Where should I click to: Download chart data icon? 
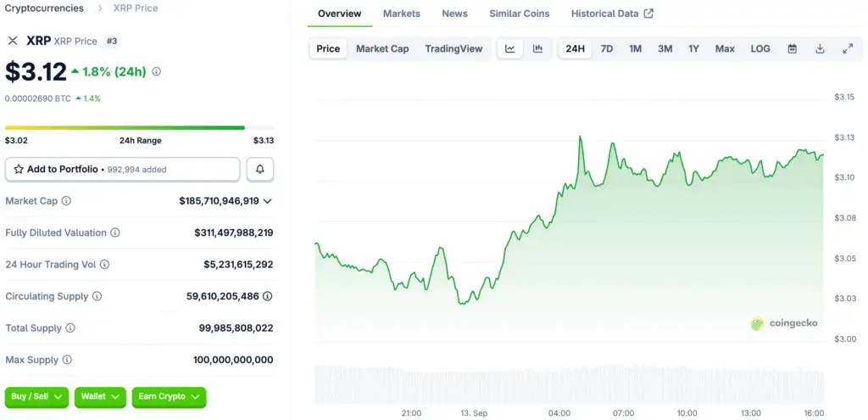(820, 48)
